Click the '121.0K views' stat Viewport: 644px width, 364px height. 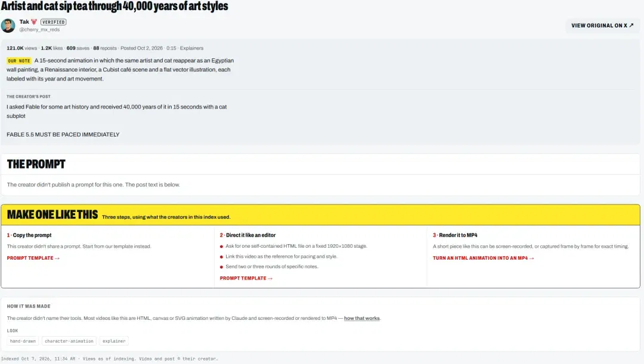[x=22, y=48]
